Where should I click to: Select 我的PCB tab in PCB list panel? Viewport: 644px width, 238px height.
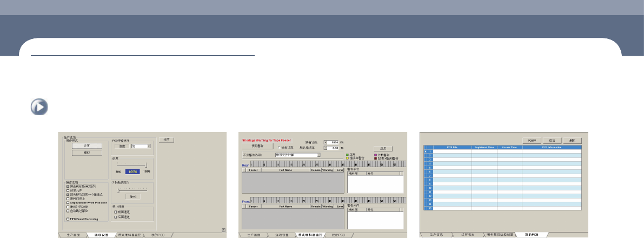532,235
